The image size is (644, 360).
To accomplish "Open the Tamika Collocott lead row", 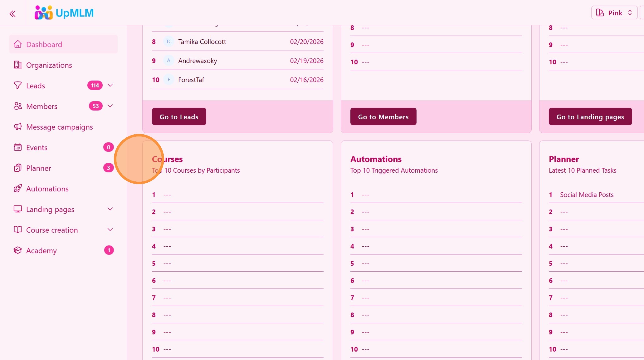I will pyautogui.click(x=202, y=42).
